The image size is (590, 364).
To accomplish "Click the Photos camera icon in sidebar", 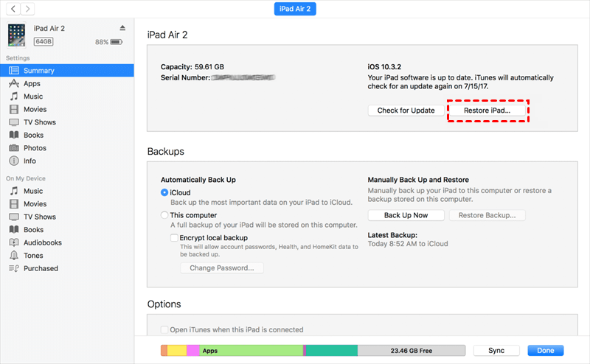I will [14, 148].
